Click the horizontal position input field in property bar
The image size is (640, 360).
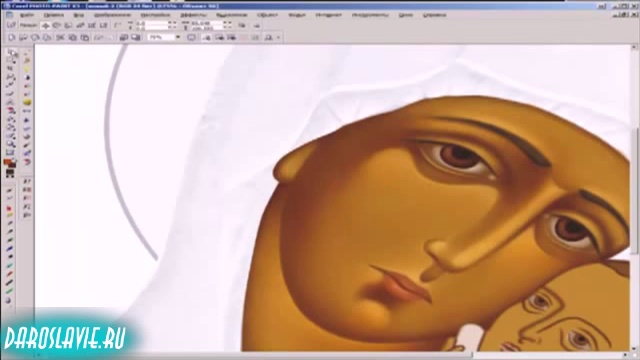[153, 23]
